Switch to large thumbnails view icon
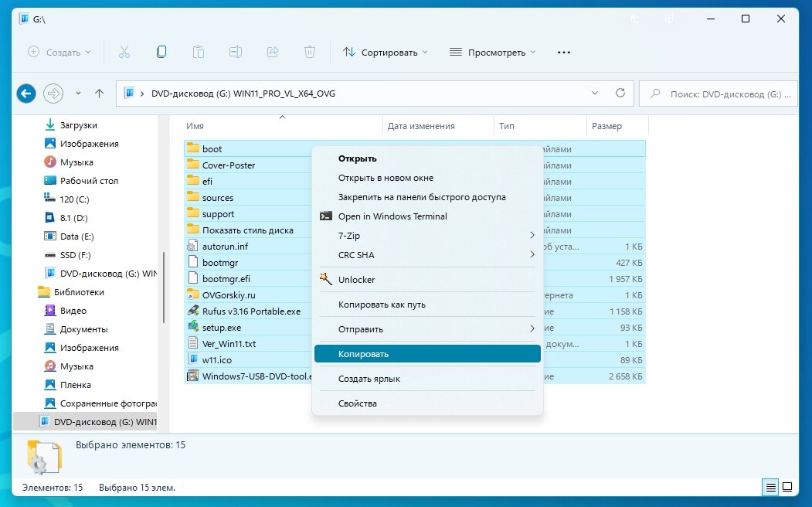This screenshot has height=507, width=812. tap(787, 488)
